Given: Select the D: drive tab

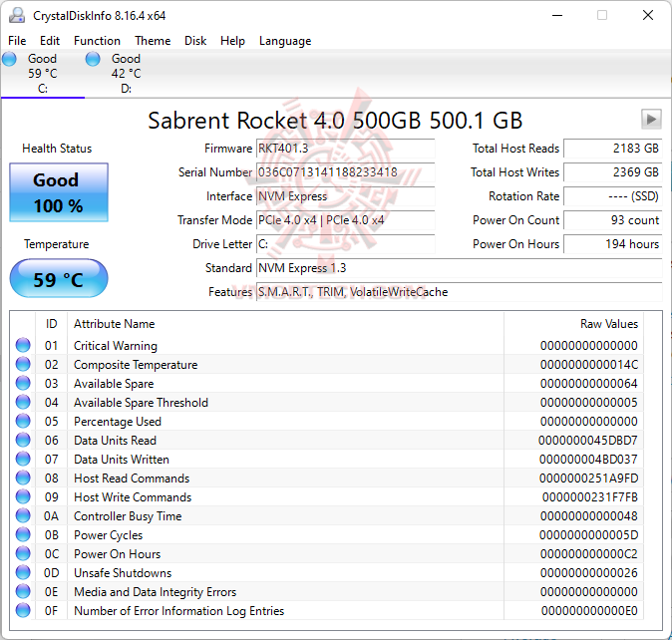Looking at the screenshot, I should point(126,74).
